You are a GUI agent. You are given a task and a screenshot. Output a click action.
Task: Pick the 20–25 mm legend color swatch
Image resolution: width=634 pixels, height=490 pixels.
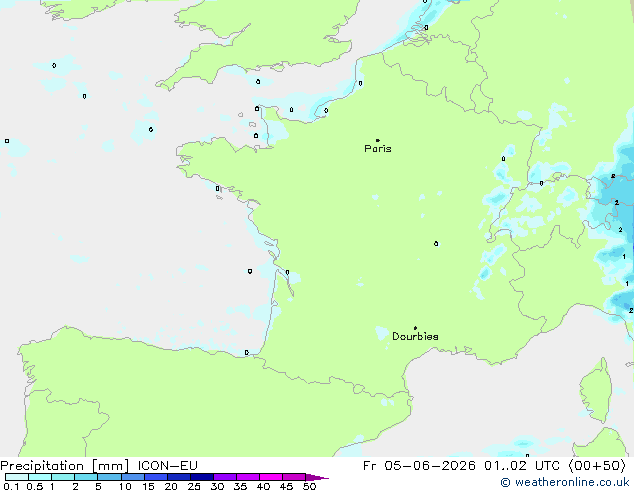coord(178,477)
